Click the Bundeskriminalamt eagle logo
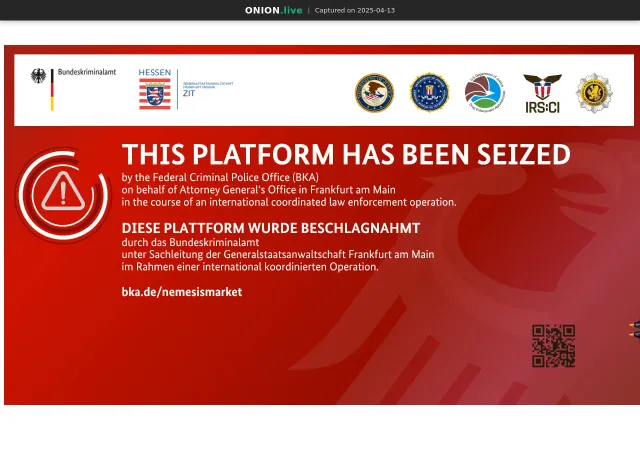Image resolution: width=640 pixels, height=450 pixels. [x=38, y=76]
